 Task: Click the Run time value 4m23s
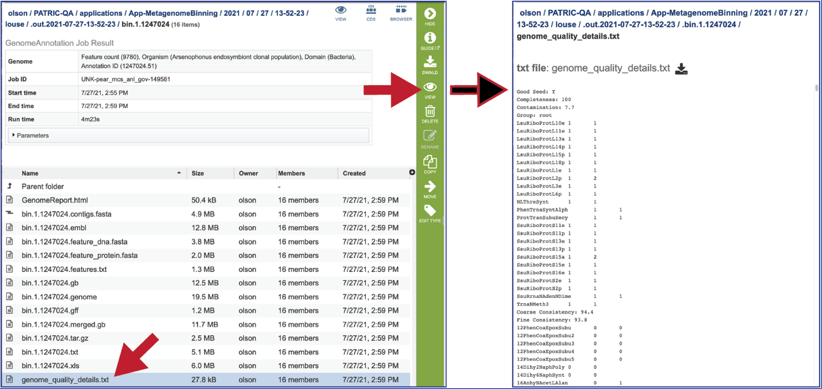click(90, 119)
